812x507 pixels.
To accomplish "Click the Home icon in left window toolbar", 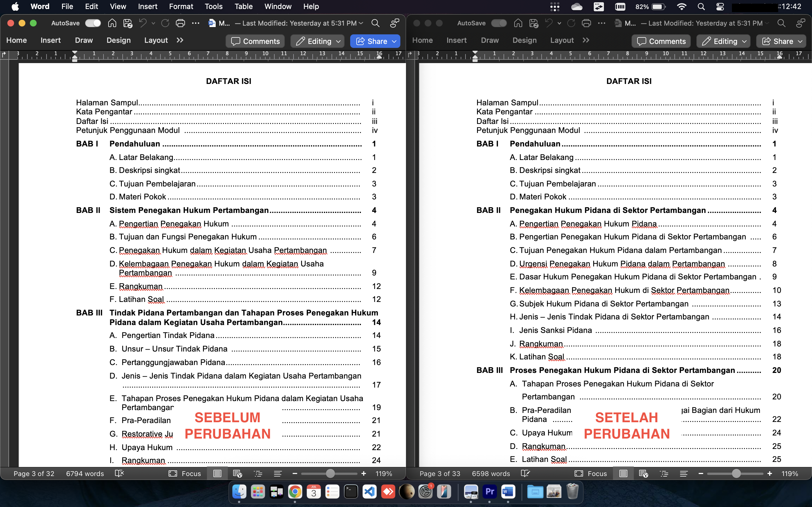I will click(112, 23).
